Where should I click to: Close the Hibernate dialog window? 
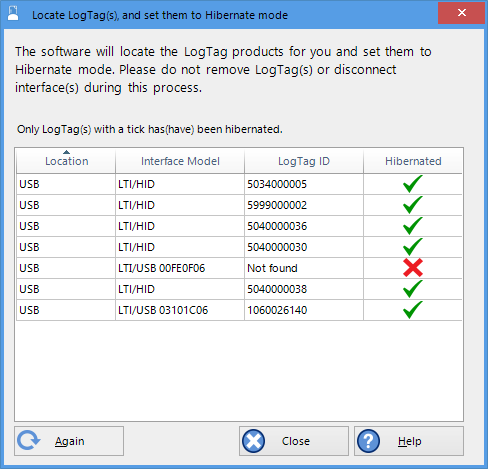461,13
